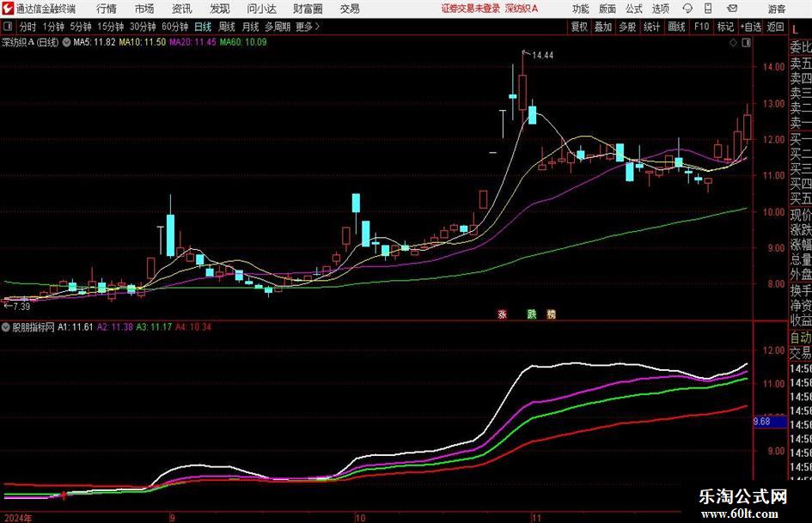Click the MA10: 11.50 value
The width and height of the screenshot is (812, 523).
pyautogui.click(x=143, y=42)
